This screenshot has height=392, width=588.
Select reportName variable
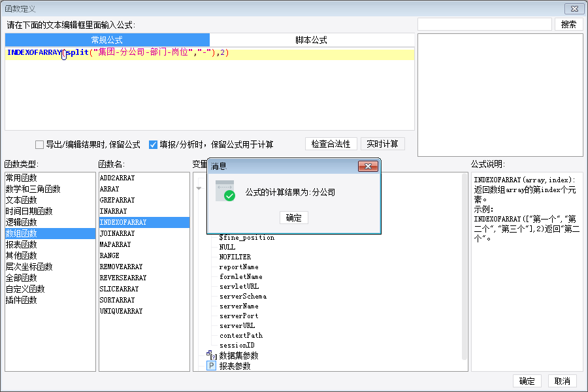tap(239, 267)
